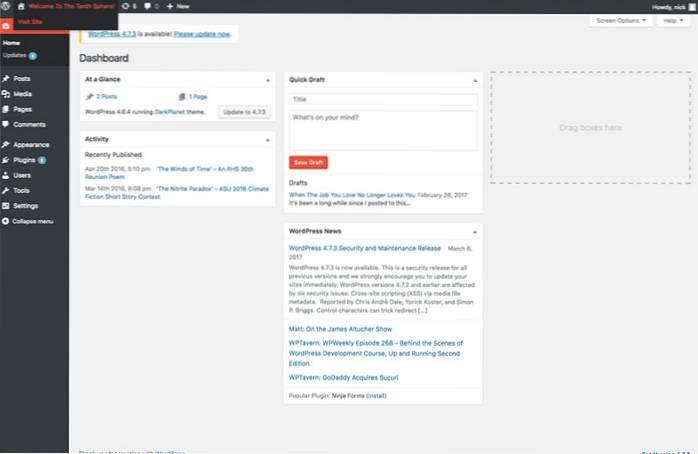
Task: Open 'The Nitrite Paradox' post link
Action: [x=213, y=189]
